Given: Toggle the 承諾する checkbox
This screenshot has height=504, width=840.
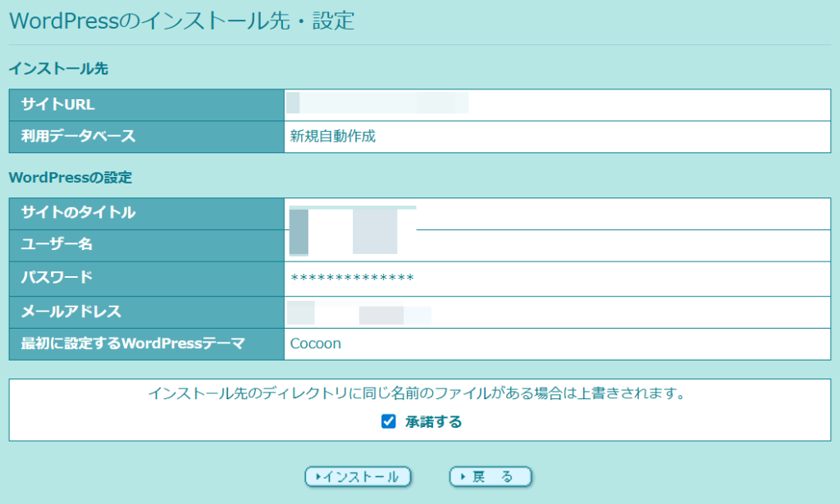Looking at the screenshot, I should (x=389, y=422).
